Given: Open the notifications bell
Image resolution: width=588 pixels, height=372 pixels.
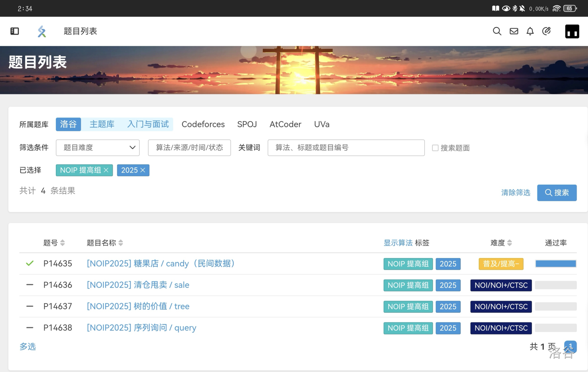Looking at the screenshot, I should pyautogui.click(x=530, y=31).
